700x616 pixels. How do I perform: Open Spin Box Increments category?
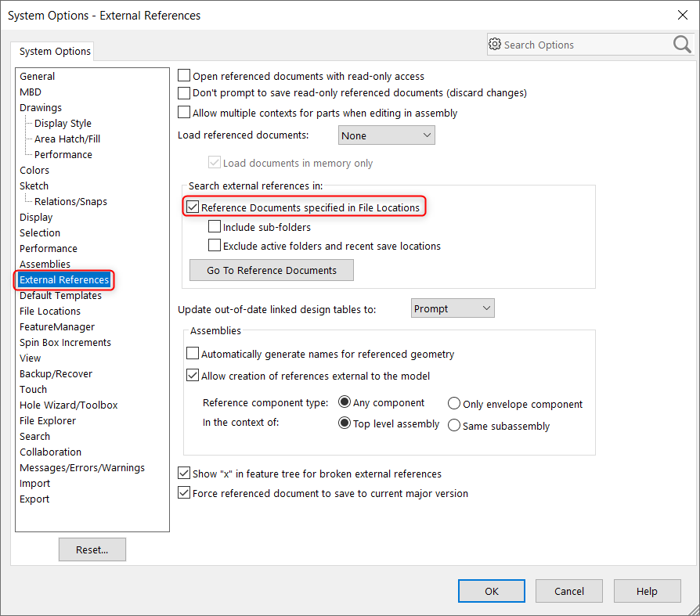tap(65, 342)
